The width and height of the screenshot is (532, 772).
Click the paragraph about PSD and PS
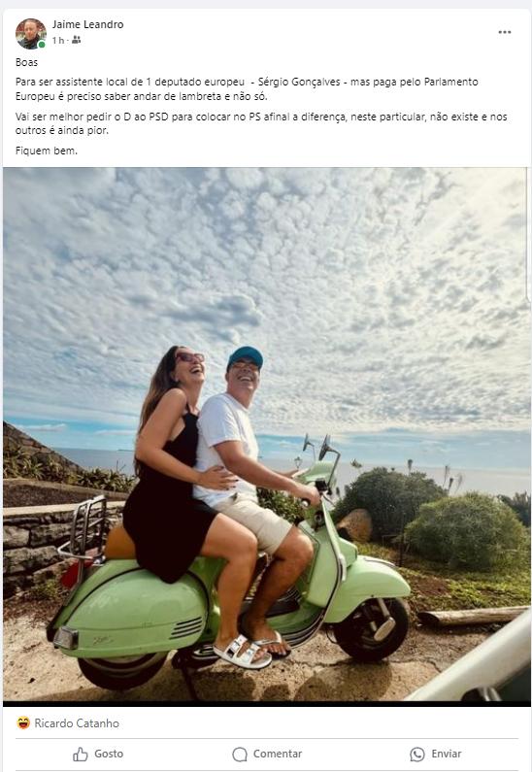[261, 123]
